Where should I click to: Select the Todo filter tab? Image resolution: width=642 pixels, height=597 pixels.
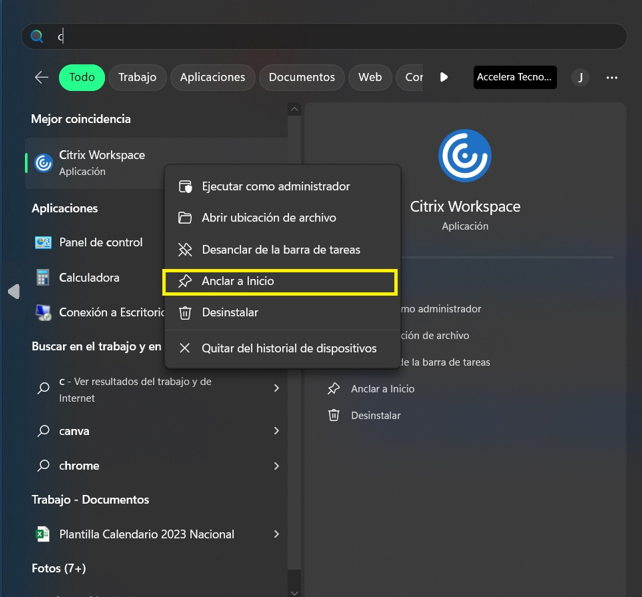point(82,77)
